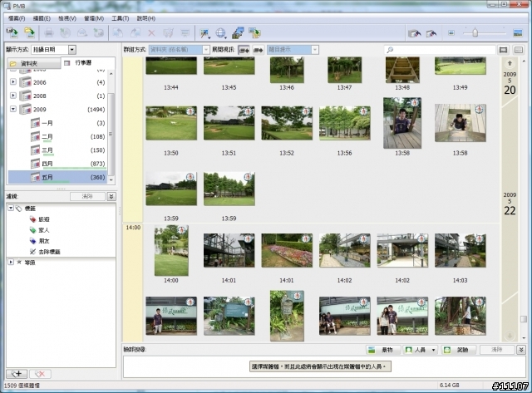The image size is (532, 393).
Task: Expand the star rating filter section
Action: [x=11, y=262]
